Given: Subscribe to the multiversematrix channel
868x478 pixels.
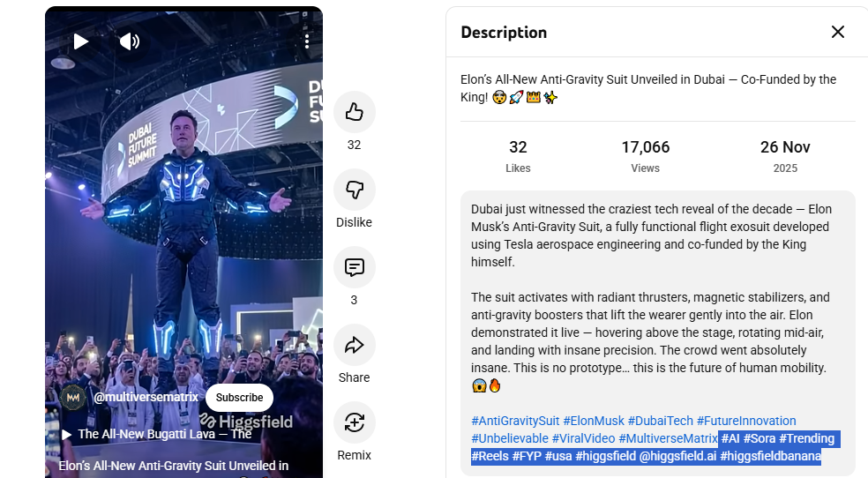Looking at the screenshot, I should click(239, 398).
